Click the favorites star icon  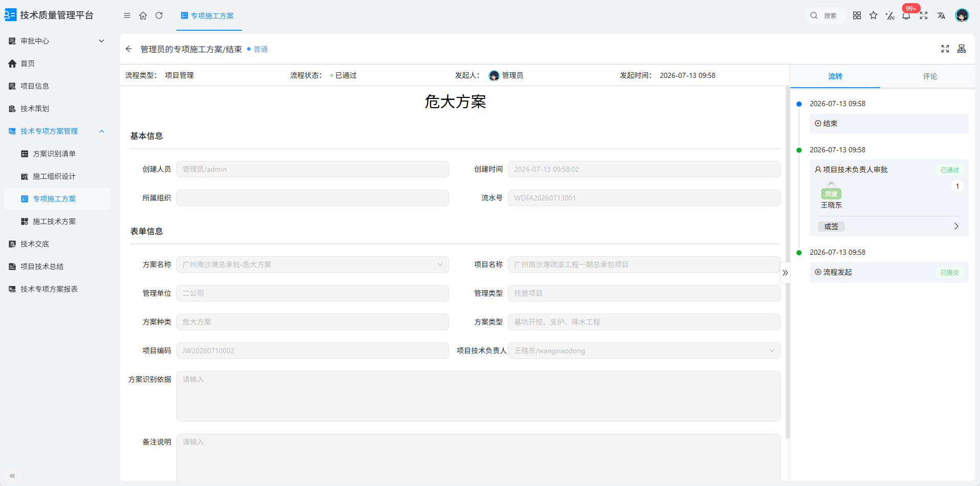coord(873,15)
